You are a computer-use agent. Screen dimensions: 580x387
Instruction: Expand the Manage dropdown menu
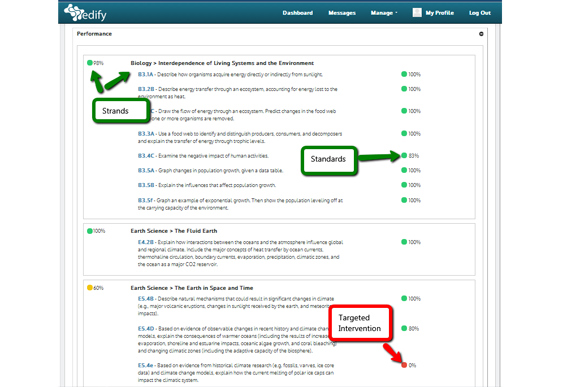[x=384, y=13]
